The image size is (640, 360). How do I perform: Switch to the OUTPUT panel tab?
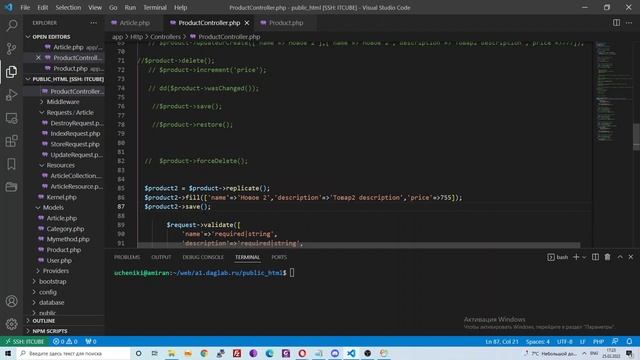click(161, 257)
